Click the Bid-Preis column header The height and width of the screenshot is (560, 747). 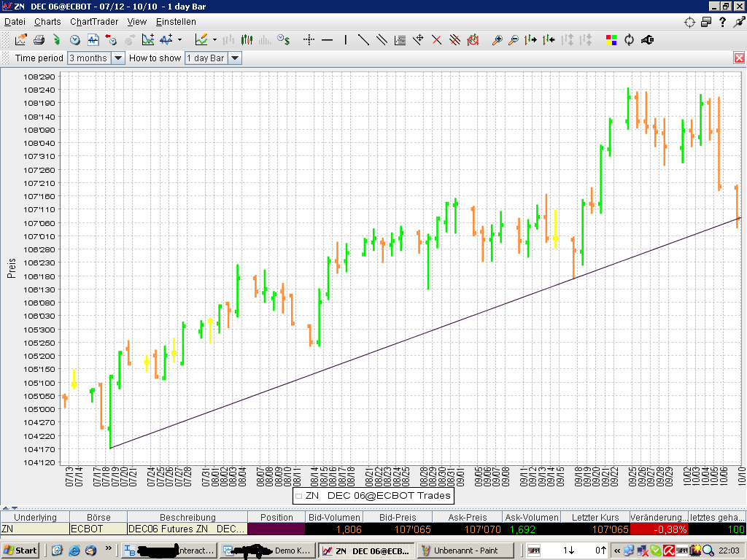(397, 517)
